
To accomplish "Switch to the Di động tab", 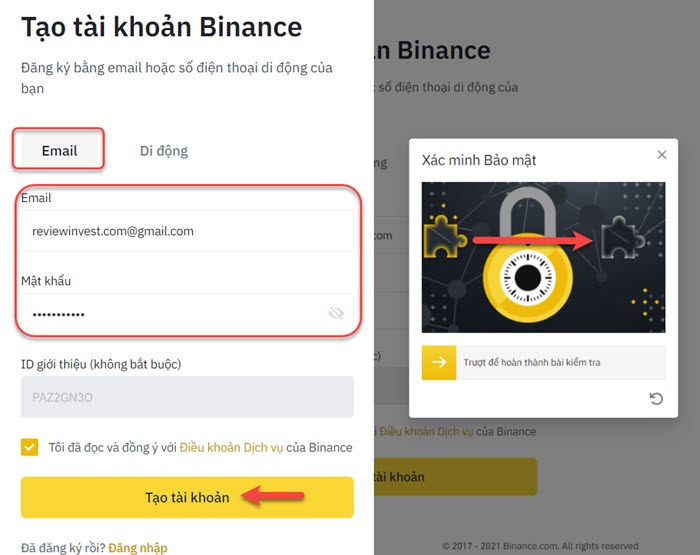I will pos(164,151).
